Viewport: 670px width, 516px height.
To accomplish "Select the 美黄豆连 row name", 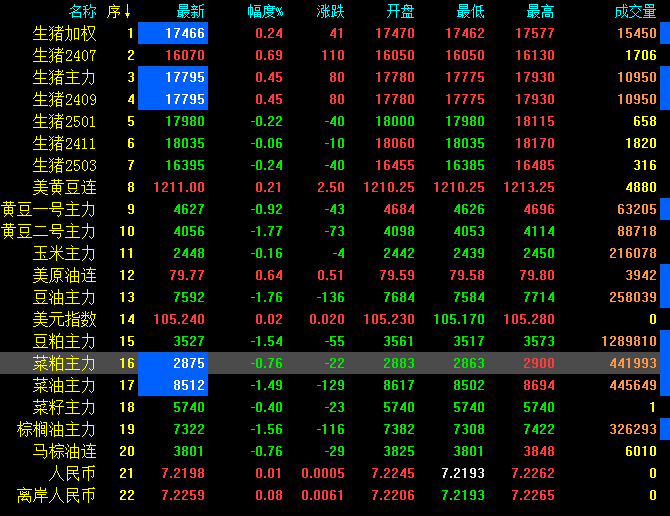I will (65, 187).
